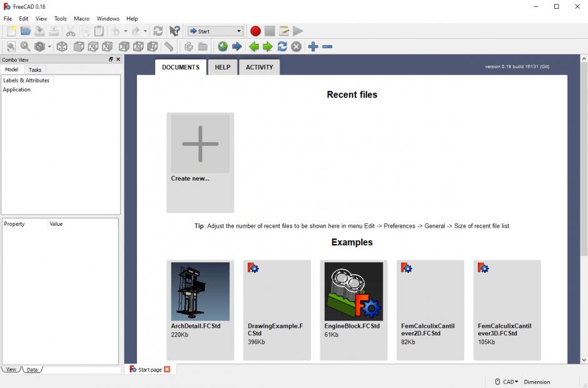The width and height of the screenshot is (588, 388).
Task: Select the Model tab in Combo View
Action: pos(12,69)
